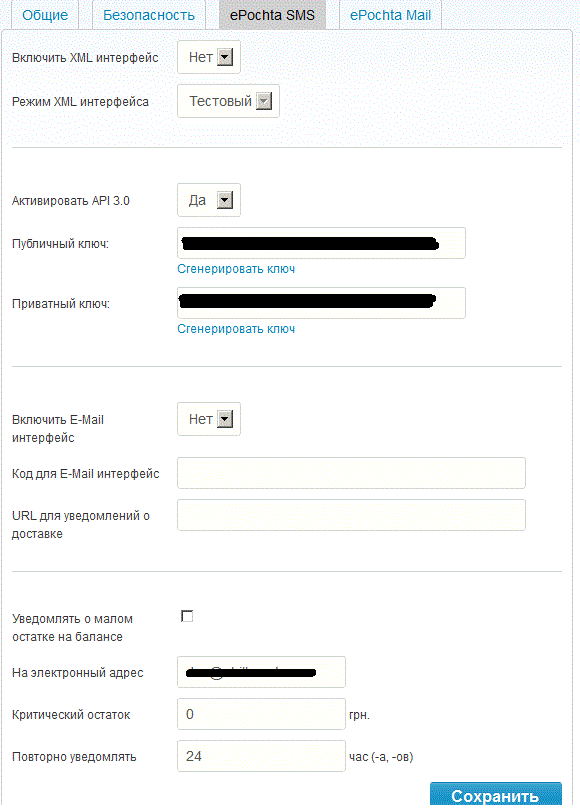
Task: Click the Сохранить button
Action: [496, 795]
